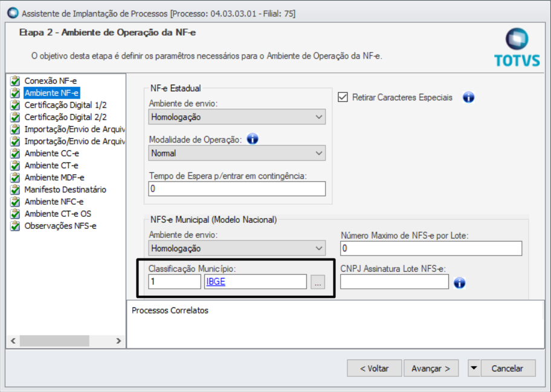Select Ambiente NF-e step
551x392 pixels.
pyautogui.click(x=52, y=93)
